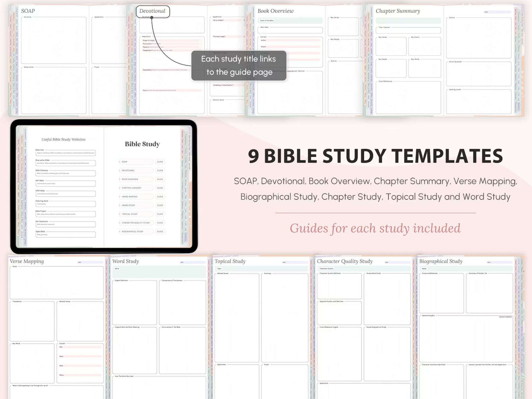Click the GUIDE button beside Character Quality Study

pyautogui.click(x=160, y=223)
